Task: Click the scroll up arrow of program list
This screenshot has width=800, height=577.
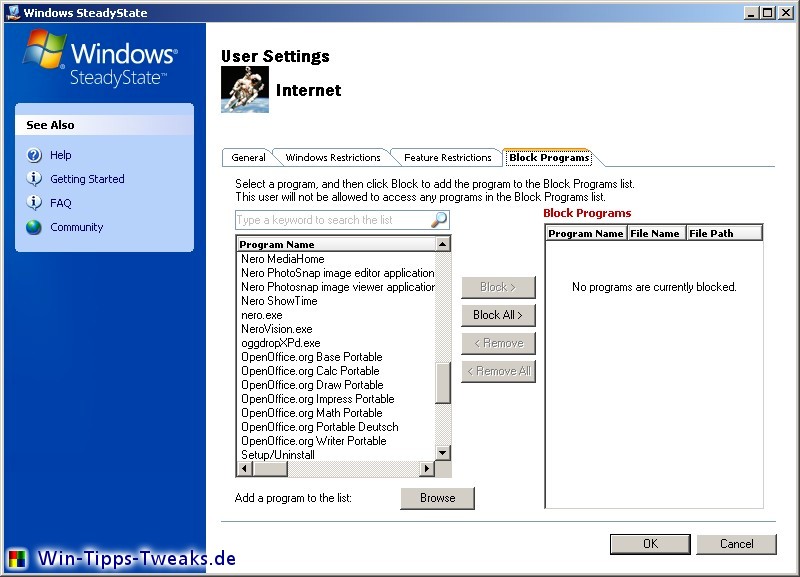Action: pos(443,244)
